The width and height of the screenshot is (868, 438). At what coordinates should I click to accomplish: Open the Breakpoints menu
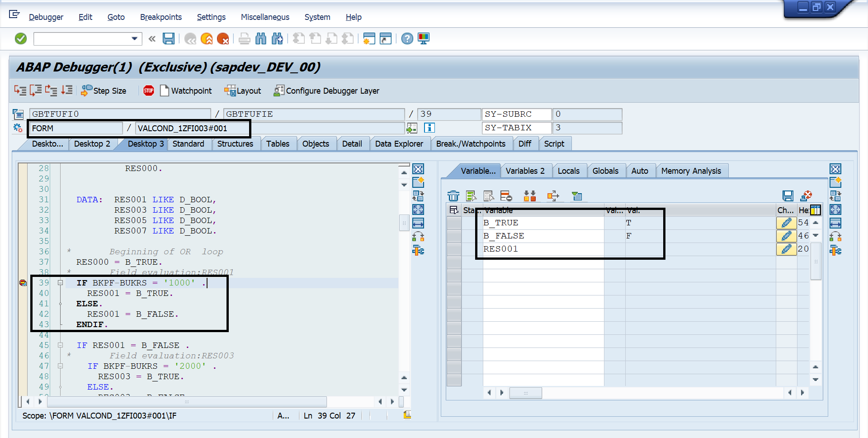pyautogui.click(x=161, y=17)
